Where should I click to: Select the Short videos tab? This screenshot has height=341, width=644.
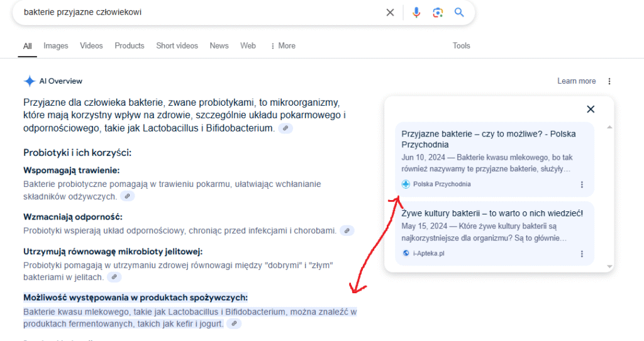coord(177,46)
